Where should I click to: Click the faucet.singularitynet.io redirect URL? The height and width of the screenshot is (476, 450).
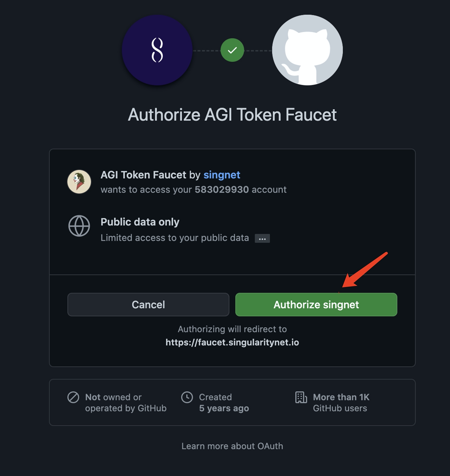(x=232, y=342)
